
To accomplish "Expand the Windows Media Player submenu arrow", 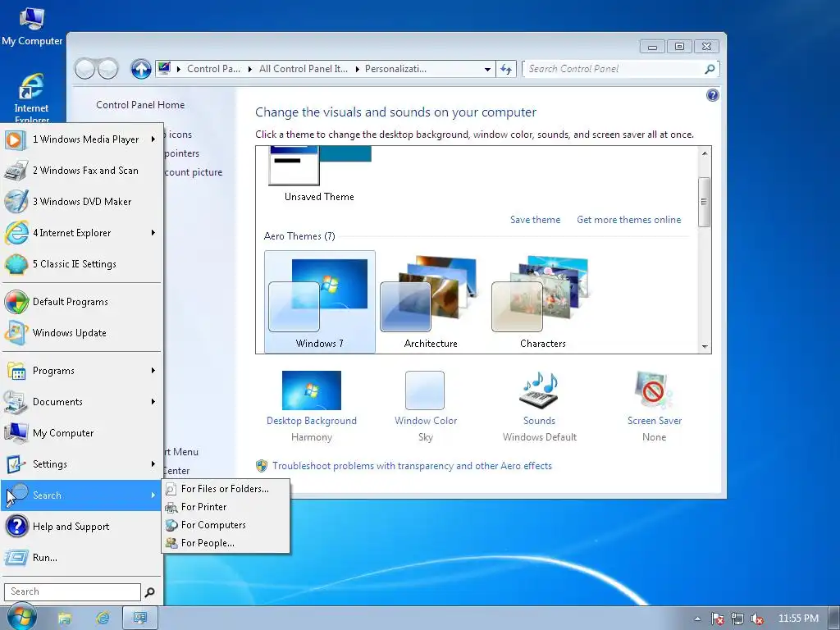I will tap(153, 139).
